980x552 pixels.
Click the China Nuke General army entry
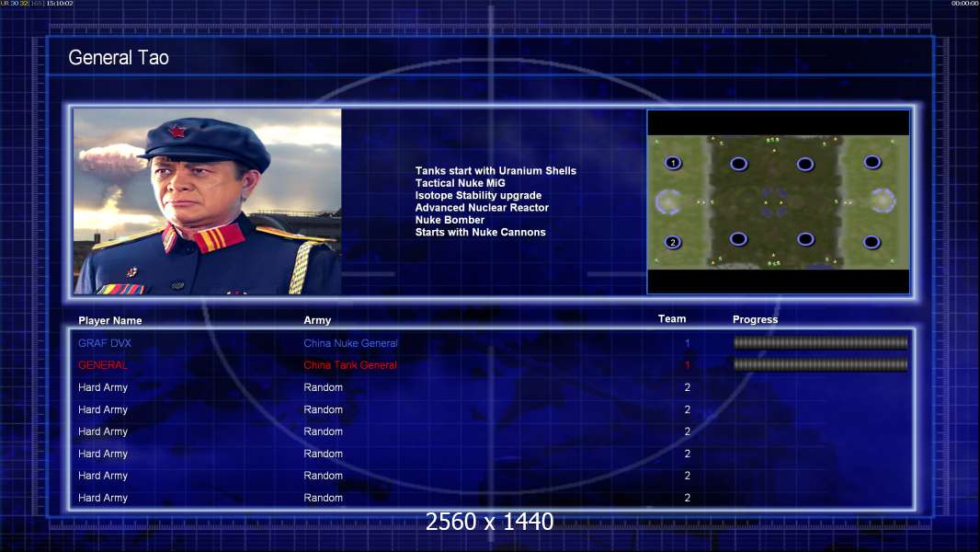click(350, 343)
